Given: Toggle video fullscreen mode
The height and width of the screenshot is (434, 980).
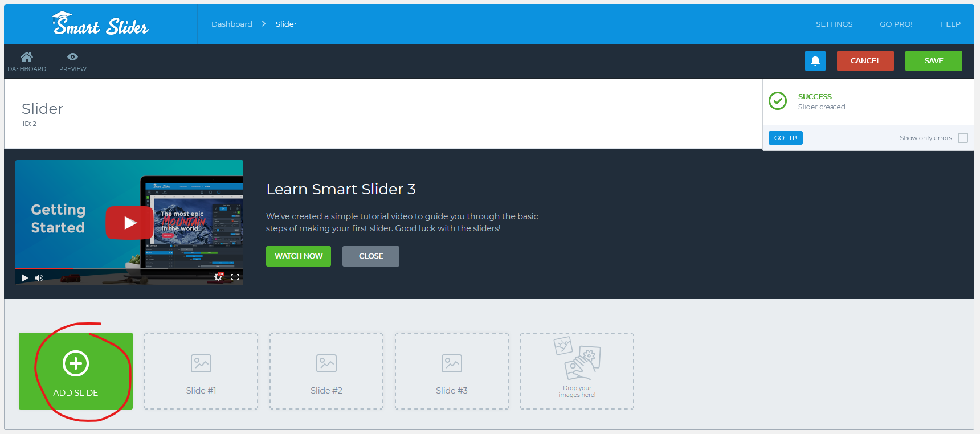Looking at the screenshot, I should pyautogui.click(x=235, y=277).
